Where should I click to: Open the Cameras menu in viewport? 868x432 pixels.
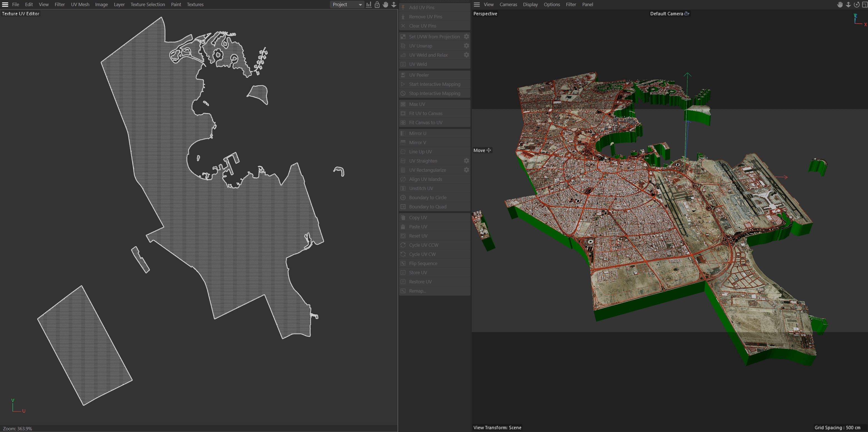(x=508, y=4)
